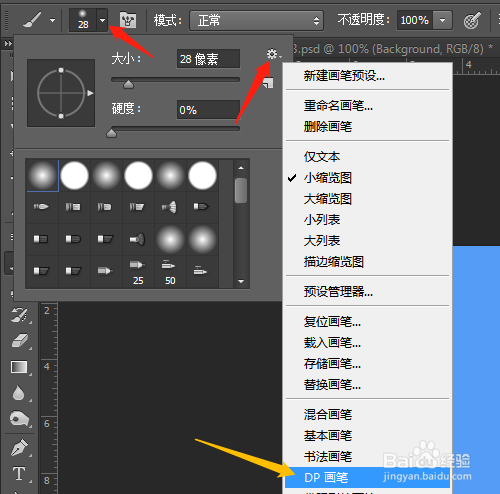Click the brush size field 28 像素
The height and width of the screenshot is (494, 500).
(x=208, y=59)
